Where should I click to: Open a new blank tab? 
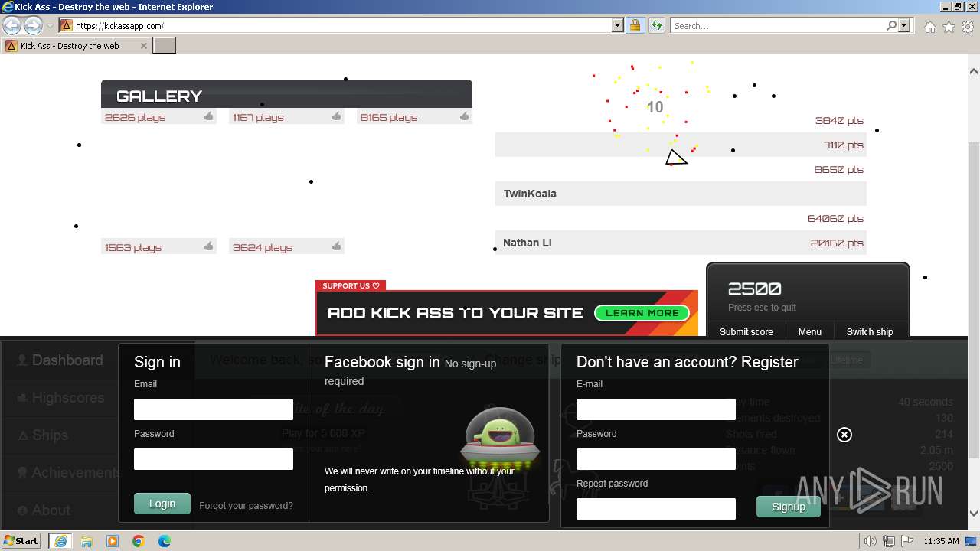(x=165, y=46)
